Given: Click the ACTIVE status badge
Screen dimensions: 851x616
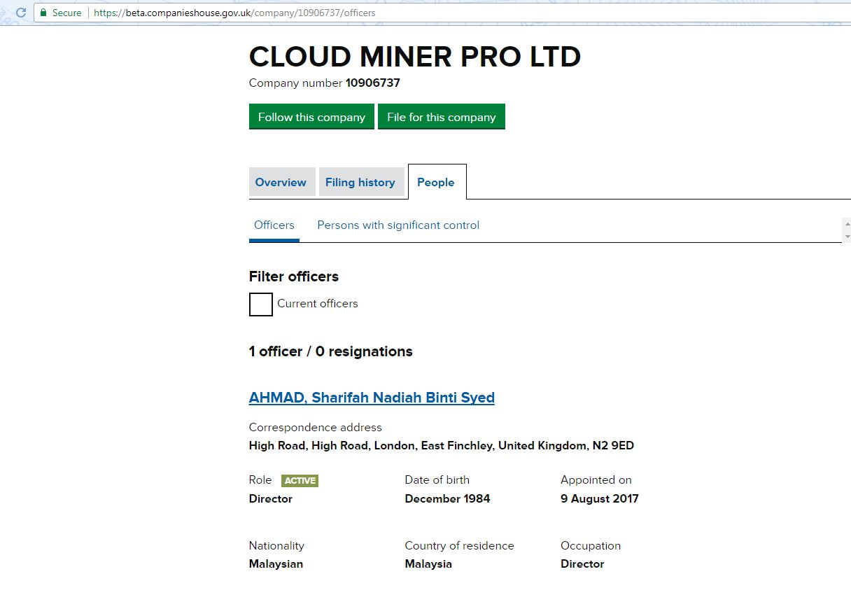Looking at the screenshot, I should tap(300, 481).
